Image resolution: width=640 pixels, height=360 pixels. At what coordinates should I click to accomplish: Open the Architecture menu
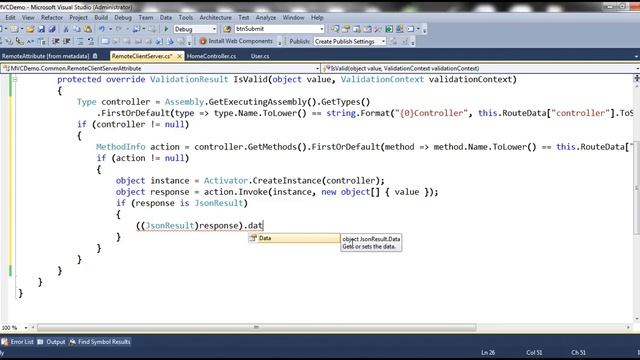click(x=216, y=18)
